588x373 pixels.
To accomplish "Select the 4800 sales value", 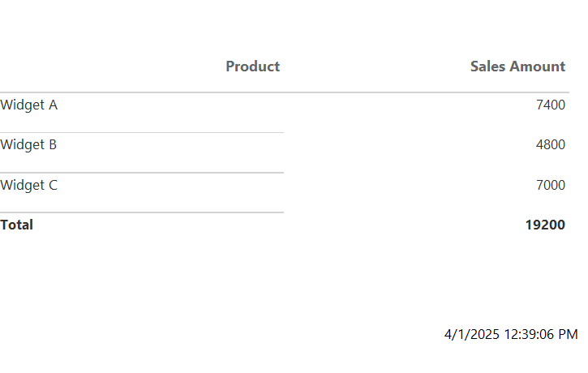I will coord(550,144).
